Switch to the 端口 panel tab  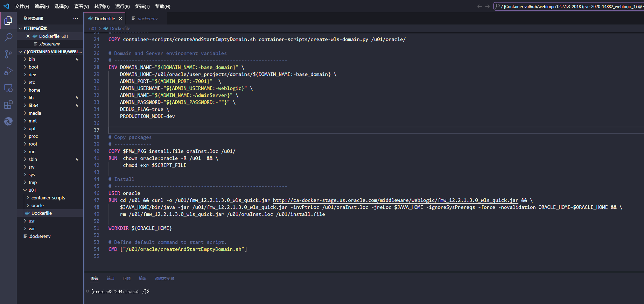(x=111, y=278)
